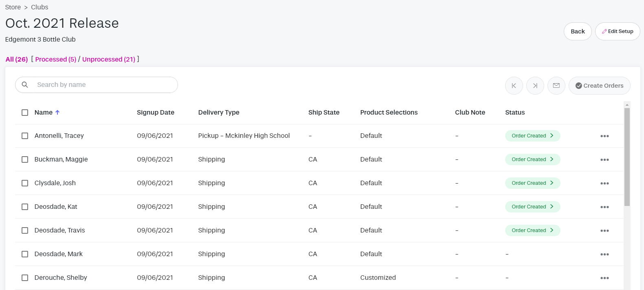Toggle the select-all checkbox in header
The height and width of the screenshot is (290, 644).
point(25,113)
